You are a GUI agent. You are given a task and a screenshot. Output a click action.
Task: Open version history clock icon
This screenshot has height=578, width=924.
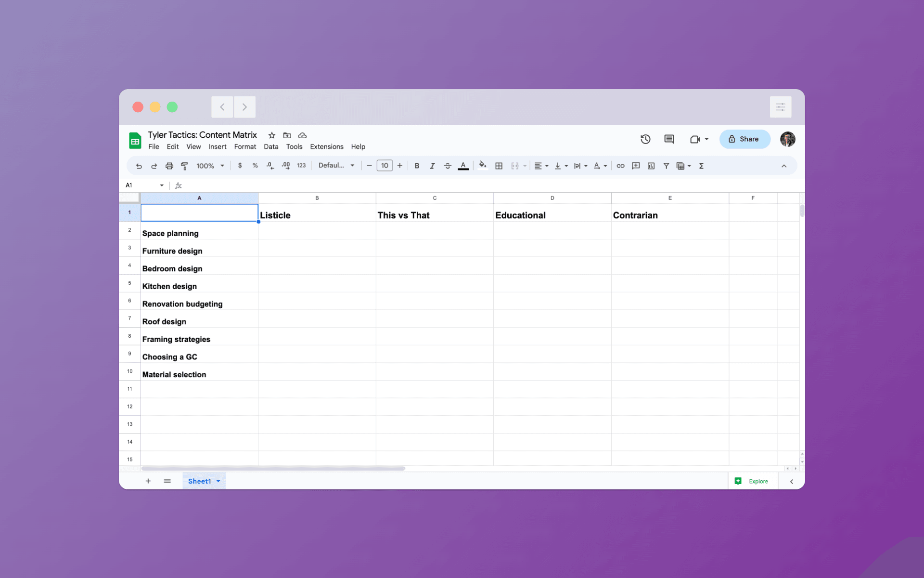(645, 139)
